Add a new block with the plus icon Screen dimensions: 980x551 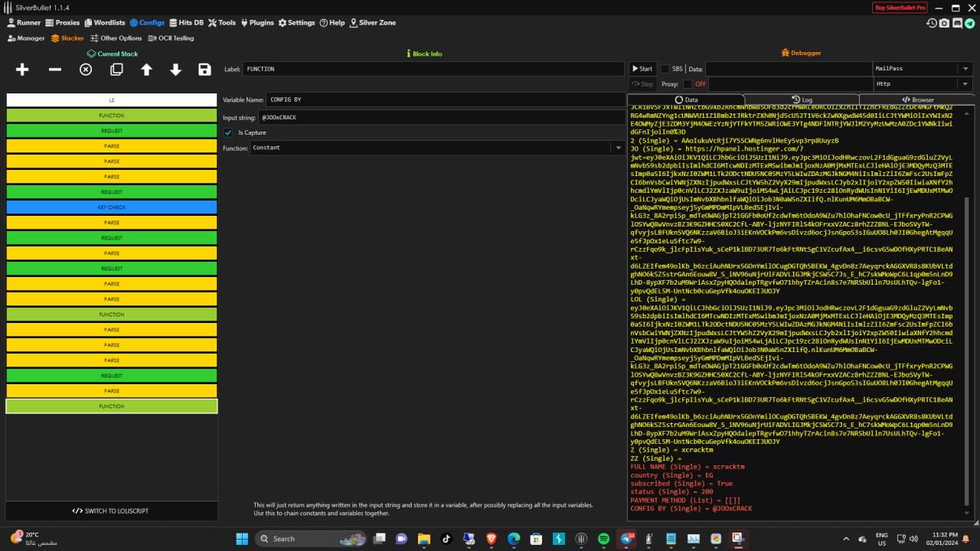pyautogui.click(x=22, y=70)
